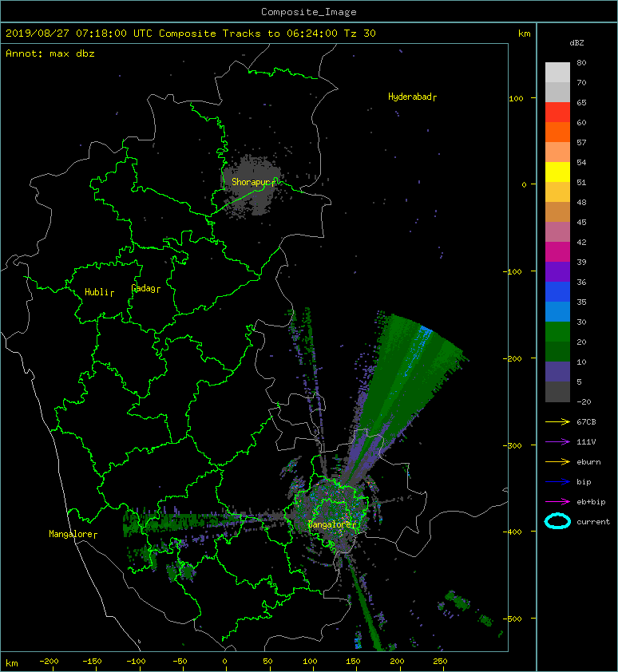618x672 pixels.
Task: Click the 65 dBZ red color swatch
Action: (x=557, y=112)
